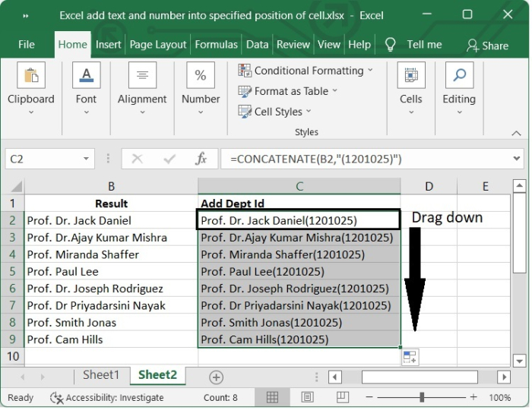Open the Font group icon
532x410 pixels.
[x=87, y=75]
